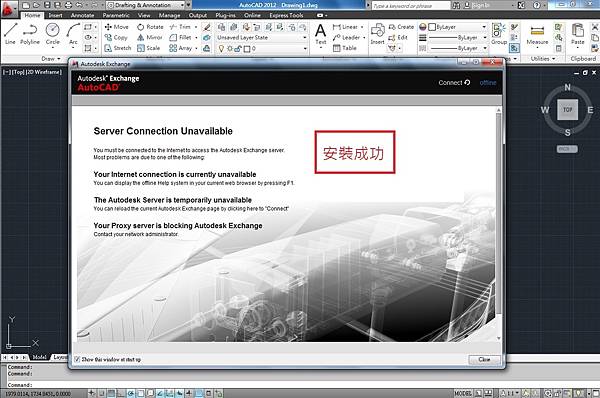The height and width of the screenshot is (398, 600).
Task: Switch to the Express Tools tab
Action: pyautogui.click(x=286, y=15)
